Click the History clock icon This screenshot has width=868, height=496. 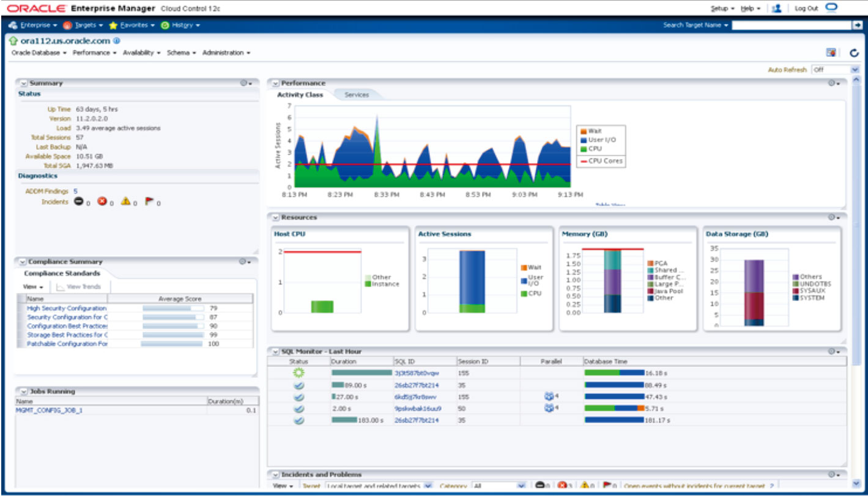pyautogui.click(x=165, y=25)
